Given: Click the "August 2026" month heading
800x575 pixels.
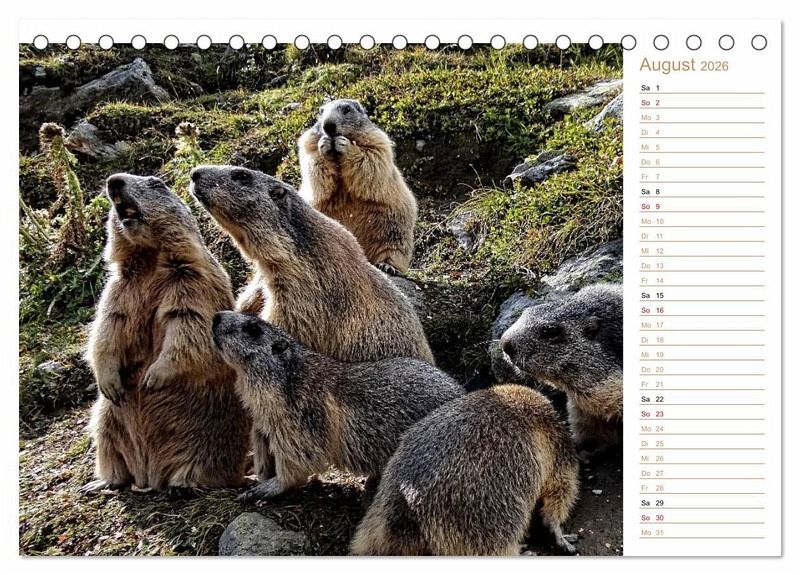Looking at the screenshot, I should [x=684, y=65].
